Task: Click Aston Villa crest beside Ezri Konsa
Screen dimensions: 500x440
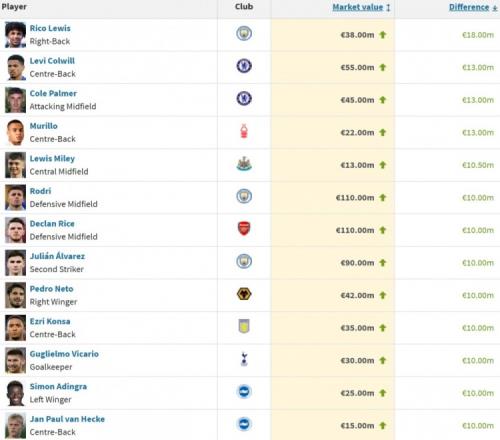Action: click(x=244, y=326)
